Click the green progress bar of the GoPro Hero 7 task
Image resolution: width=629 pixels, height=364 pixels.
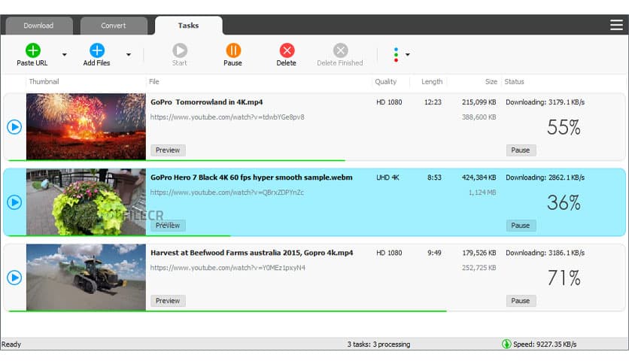(120, 235)
